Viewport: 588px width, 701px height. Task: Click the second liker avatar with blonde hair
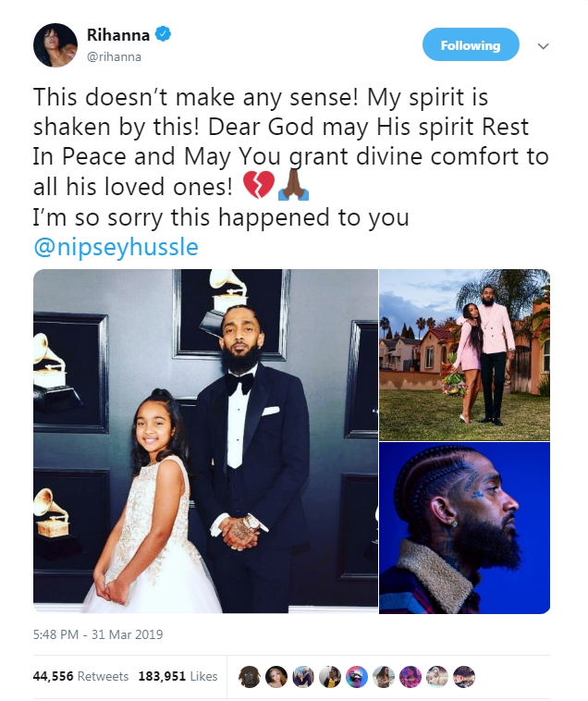point(276,677)
